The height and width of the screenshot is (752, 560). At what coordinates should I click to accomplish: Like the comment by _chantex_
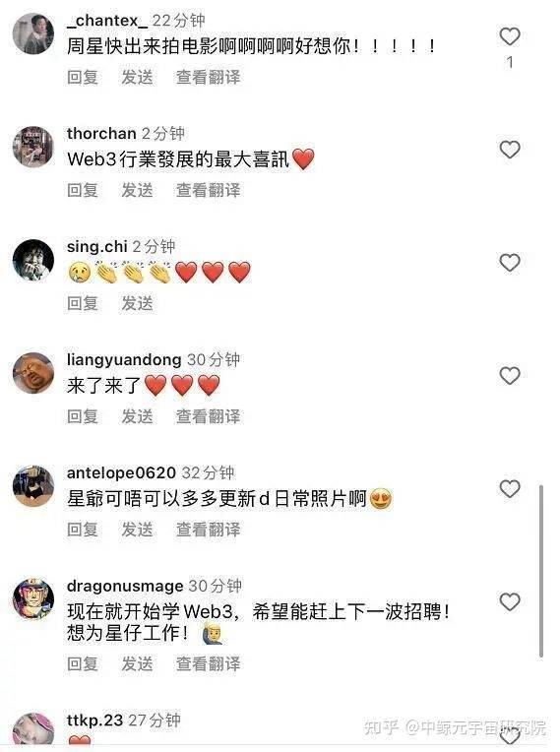tap(510, 36)
